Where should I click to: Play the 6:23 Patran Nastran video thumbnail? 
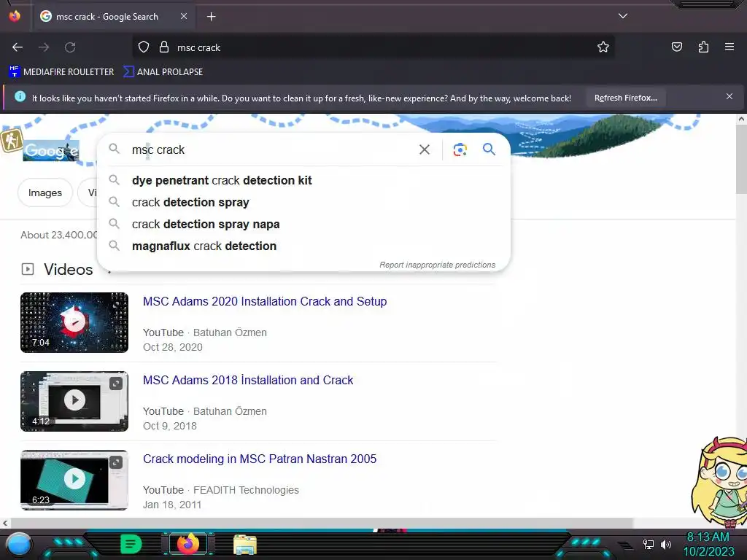tap(74, 480)
